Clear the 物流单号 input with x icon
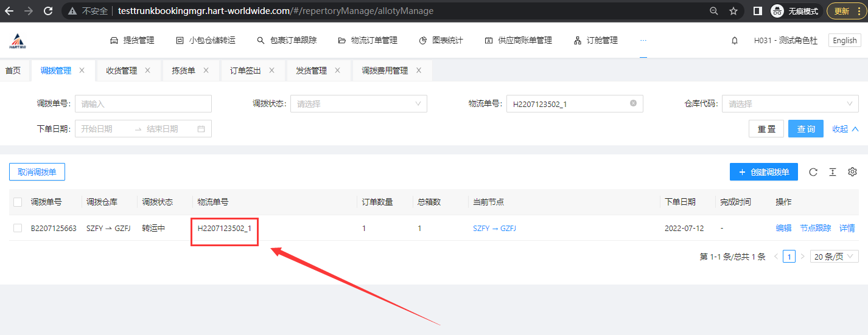Viewport: 868px width, 335px height. (633, 103)
